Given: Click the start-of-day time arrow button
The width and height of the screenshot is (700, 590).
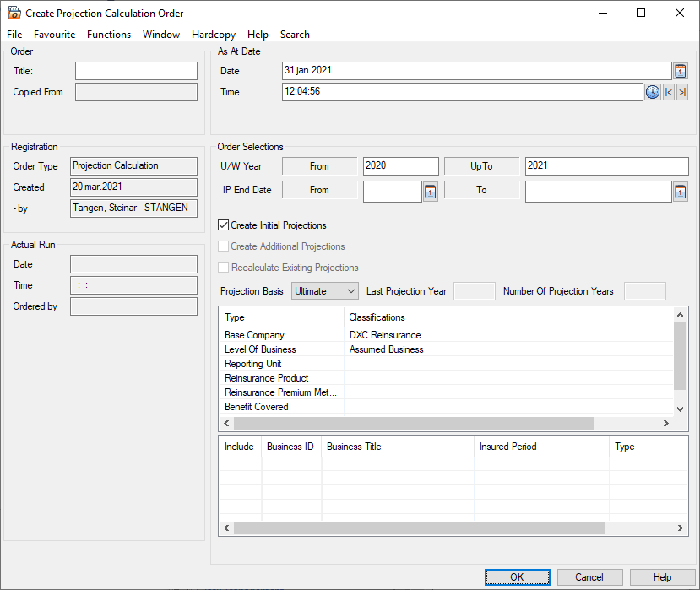Looking at the screenshot, I should click(669, 92).
